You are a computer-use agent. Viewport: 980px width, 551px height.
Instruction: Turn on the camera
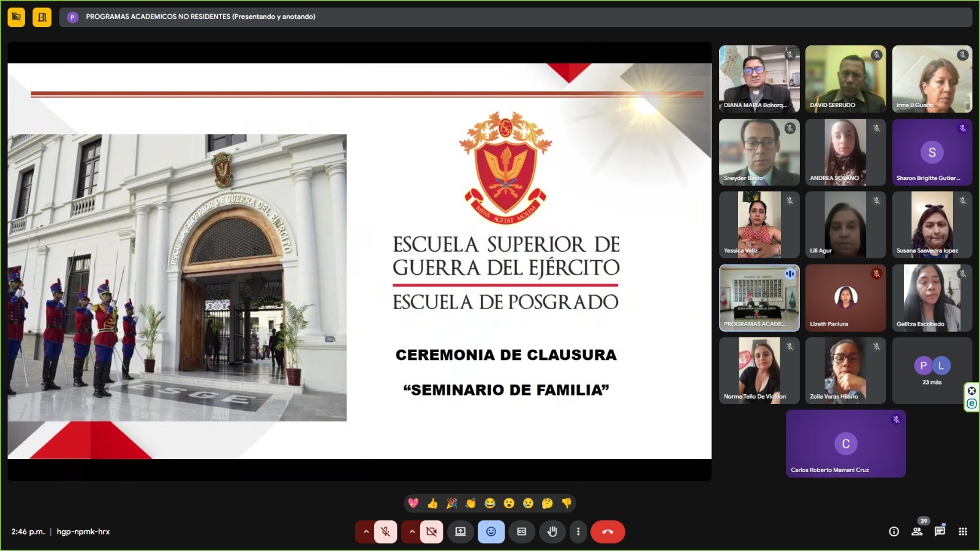[431, 531]
